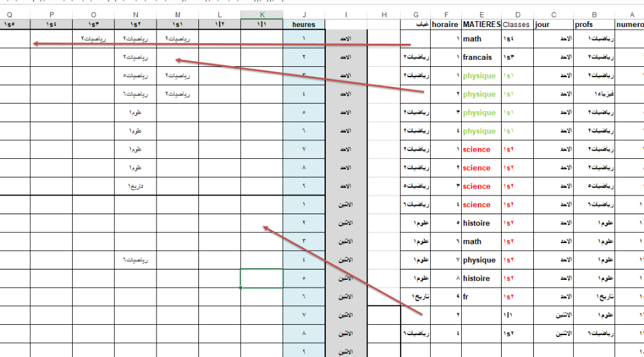
Task: Click the 'MATIERES' header cell
Action: (481, 24)
